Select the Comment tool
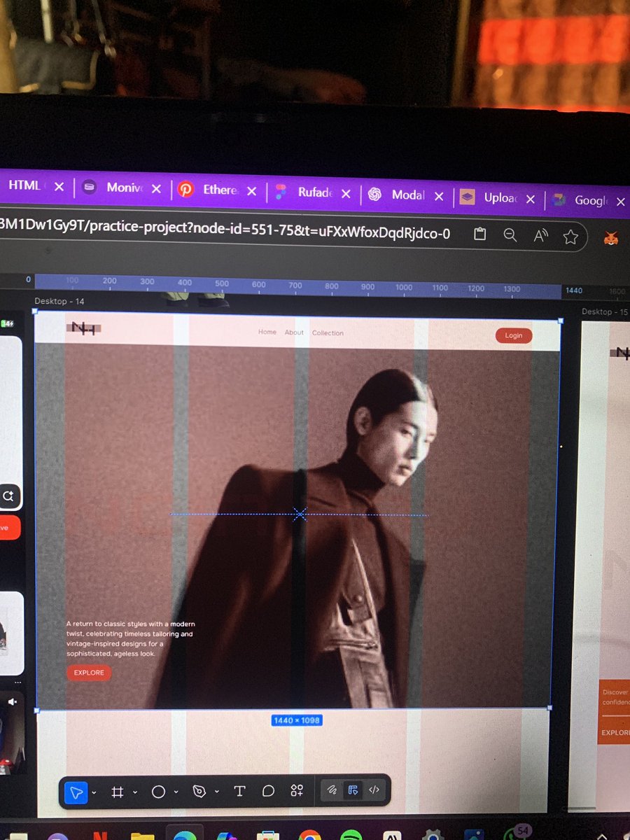 point(268,791)
